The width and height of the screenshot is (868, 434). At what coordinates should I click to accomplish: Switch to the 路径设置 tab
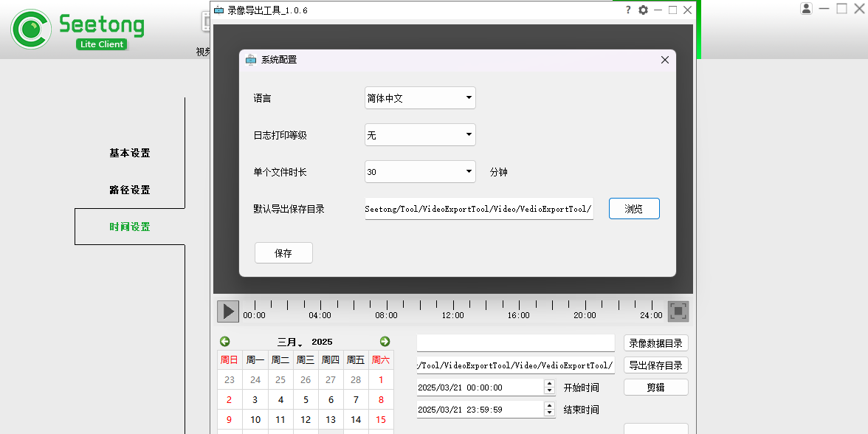130,190
